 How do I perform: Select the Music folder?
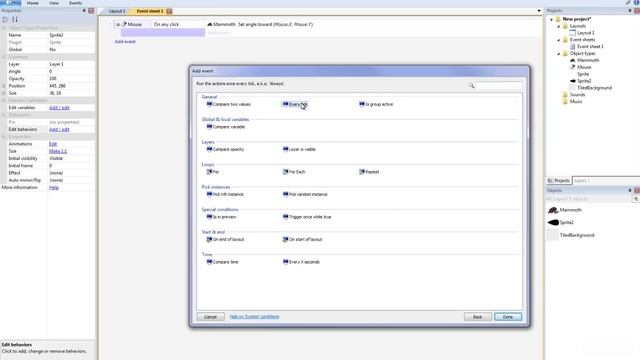point(576,102)
